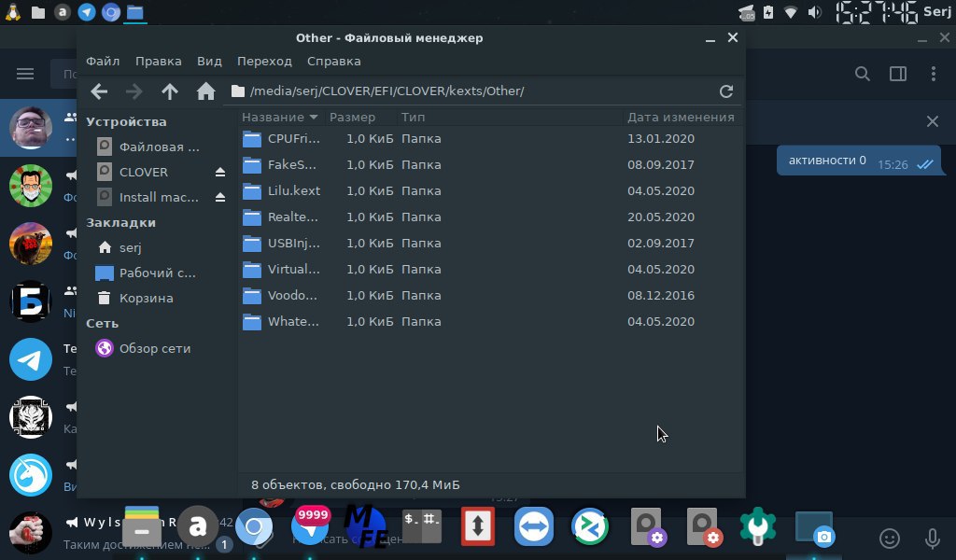Click Telegram icon in top panel

coord(87,12)
